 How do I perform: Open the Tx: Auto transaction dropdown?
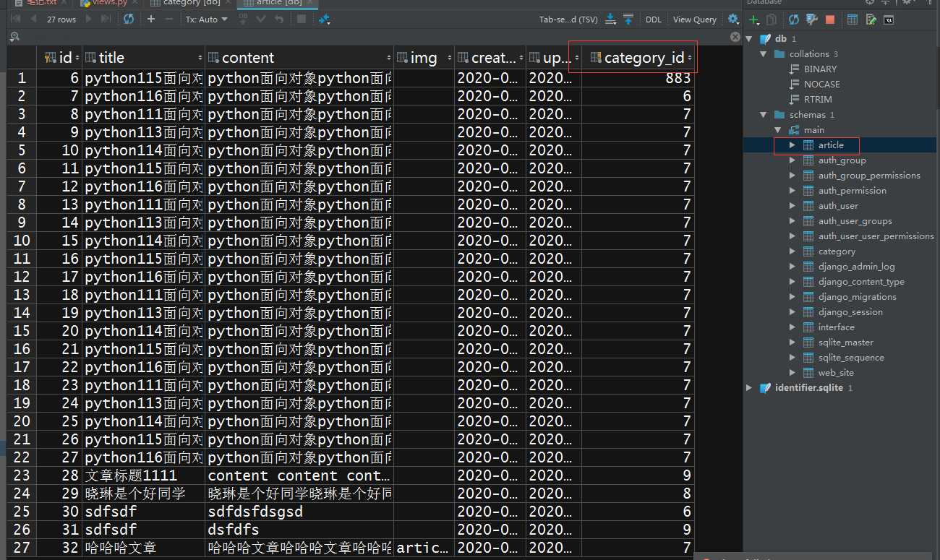[206, 20]
